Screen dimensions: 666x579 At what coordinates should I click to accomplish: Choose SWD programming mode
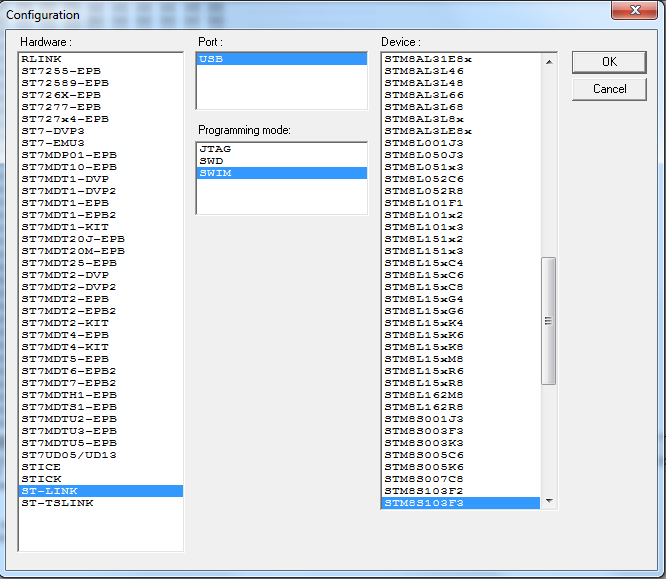point(282,161)
